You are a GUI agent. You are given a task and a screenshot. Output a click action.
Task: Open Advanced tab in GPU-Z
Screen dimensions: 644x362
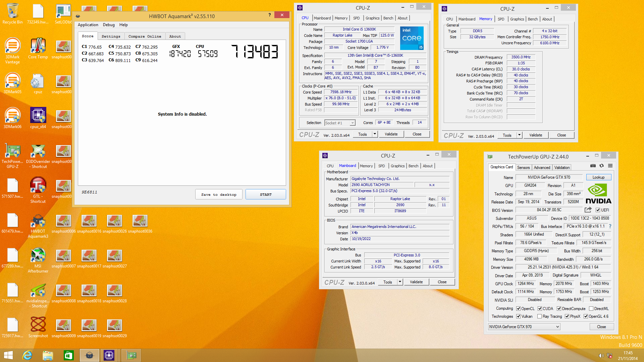point(542,167)
